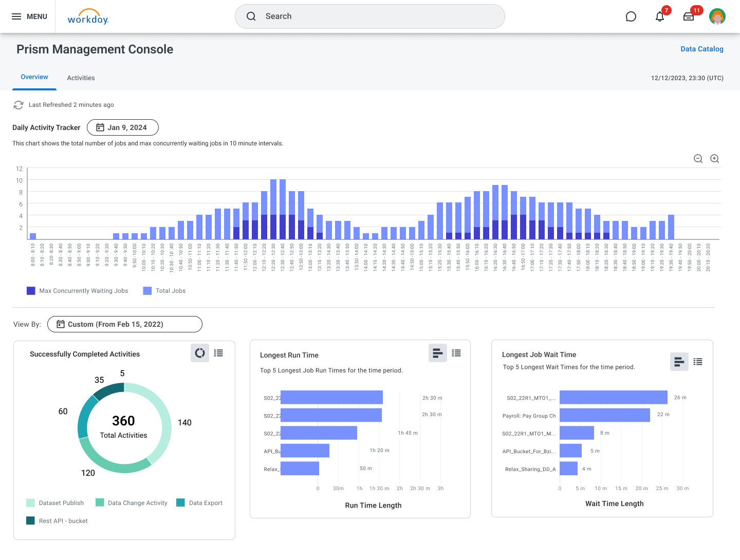Show Longest Job Wait Time as list
This screenshot has width=740, height=560.
click(x=698, y=362)
